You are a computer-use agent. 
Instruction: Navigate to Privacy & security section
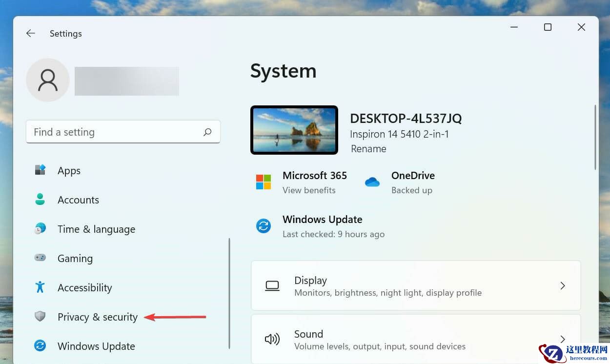pyautogui.click(x=97, y=317)
